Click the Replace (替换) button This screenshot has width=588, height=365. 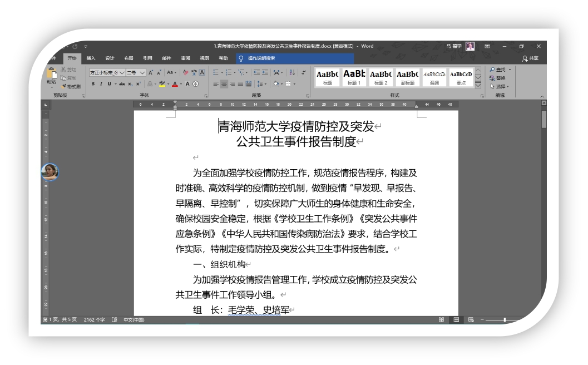[x=498, y=78]
